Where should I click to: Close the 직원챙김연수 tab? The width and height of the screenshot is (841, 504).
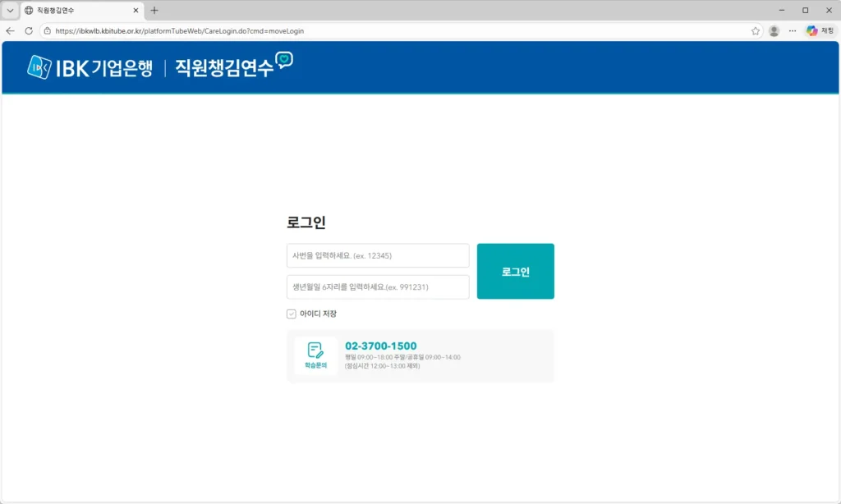coord(136,10)
